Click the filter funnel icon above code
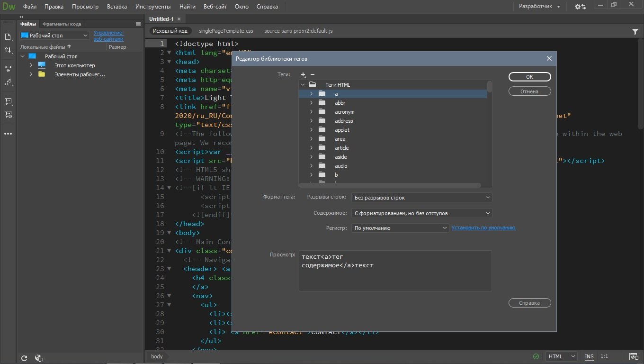 (x=635, y=31)
